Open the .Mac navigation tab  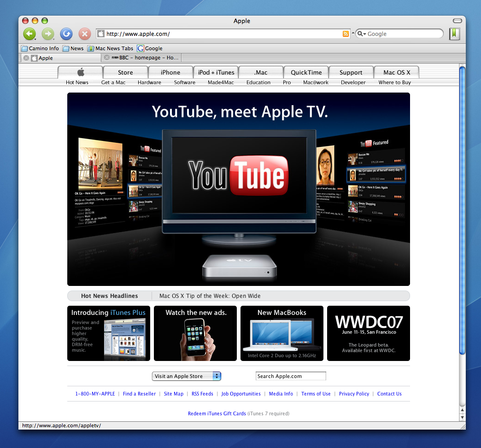coord(261,72)
